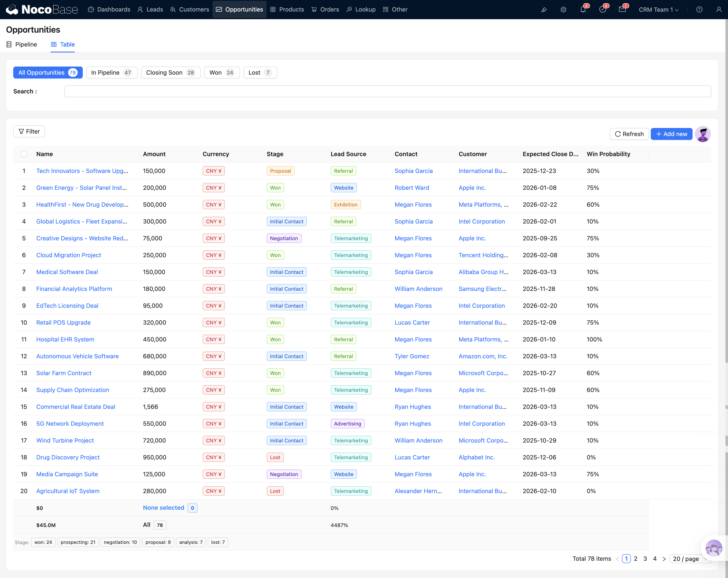This screenshot has height=578, width=728.
Task: Expand the CRM Team 1 dropdown
Action: pyautogui.click(x=658, y=9)
